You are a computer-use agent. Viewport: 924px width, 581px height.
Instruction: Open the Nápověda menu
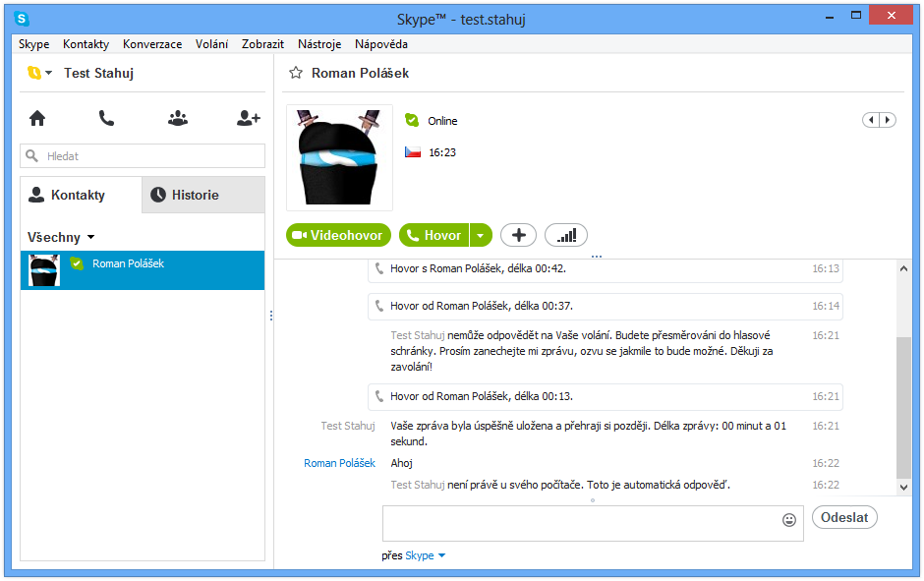(x=381, y=44)
